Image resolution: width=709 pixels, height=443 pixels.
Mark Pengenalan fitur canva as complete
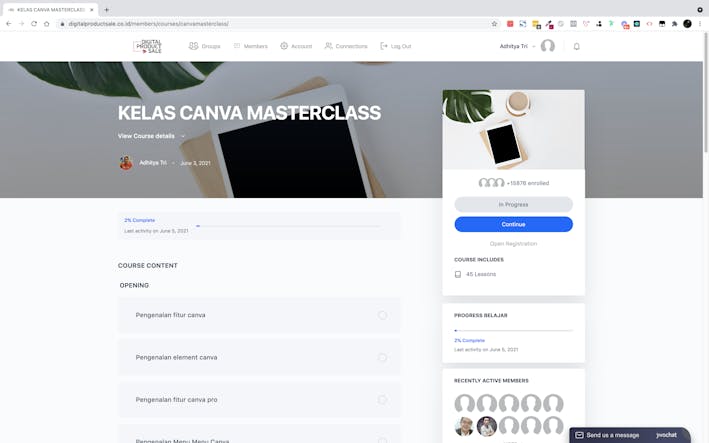coord(382,315)
